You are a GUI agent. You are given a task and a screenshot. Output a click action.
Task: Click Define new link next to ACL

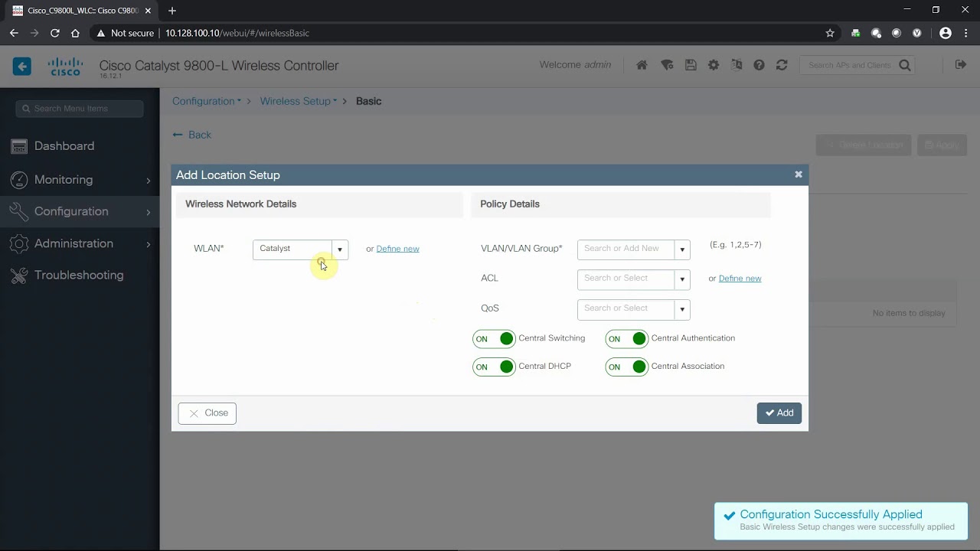[740, 279]
